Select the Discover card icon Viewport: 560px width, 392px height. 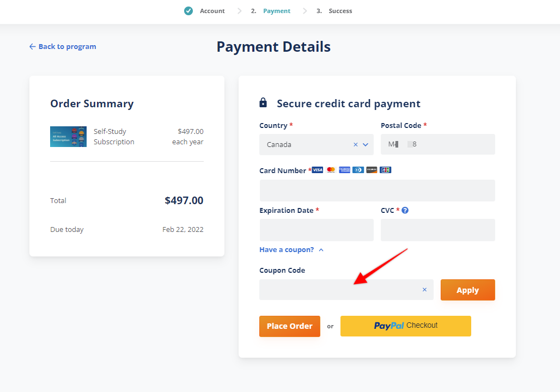372,170
